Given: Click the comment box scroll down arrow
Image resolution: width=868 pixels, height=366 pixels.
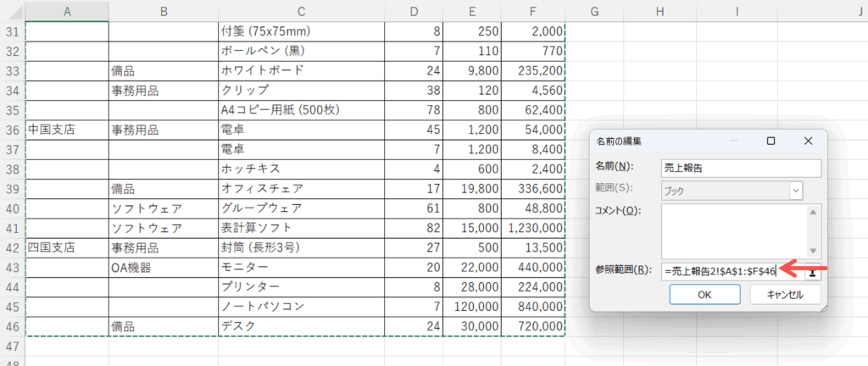Looking at the screenshot, I should [814, 250].
